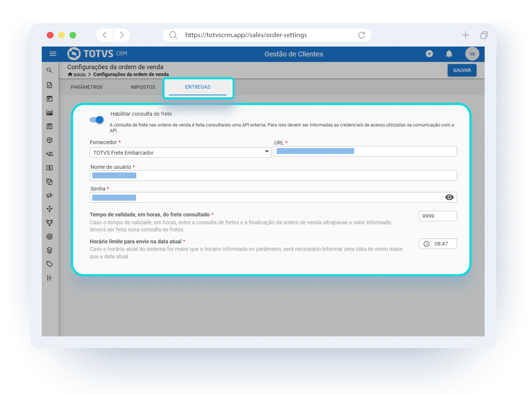
Task: Open the trophy icon in sidebar
Action: pos(49,223)
